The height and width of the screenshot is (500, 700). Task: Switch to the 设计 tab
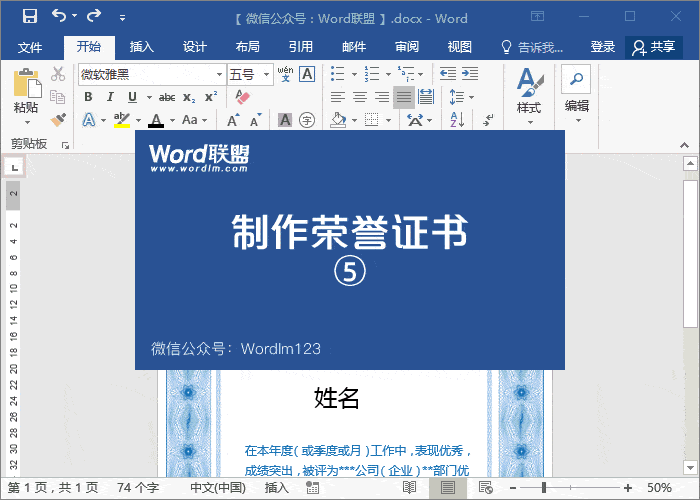[x=195, y=47]
